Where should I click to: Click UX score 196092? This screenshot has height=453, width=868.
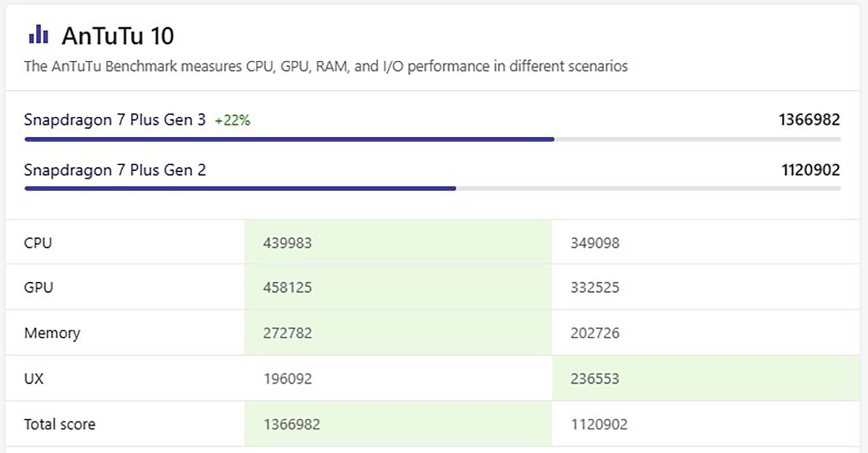(x=288, y=379)
